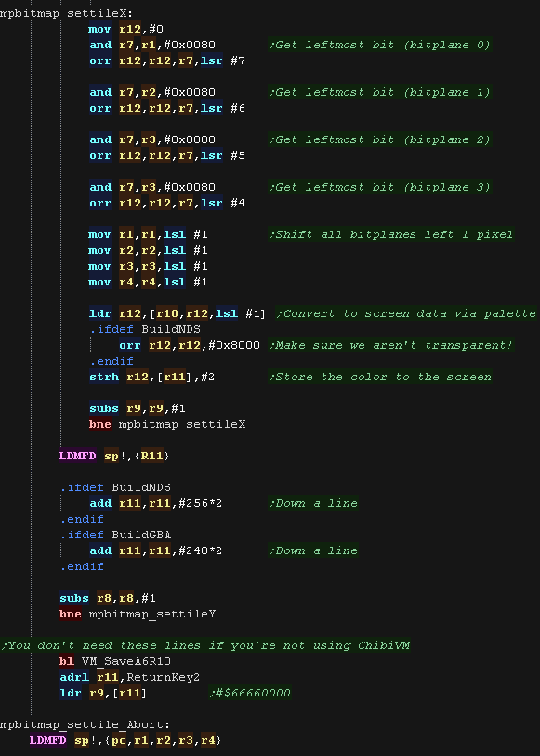Click the ChibiVM comment line
The width and height of the screenshot is (540, 756).
pos(205,645)
